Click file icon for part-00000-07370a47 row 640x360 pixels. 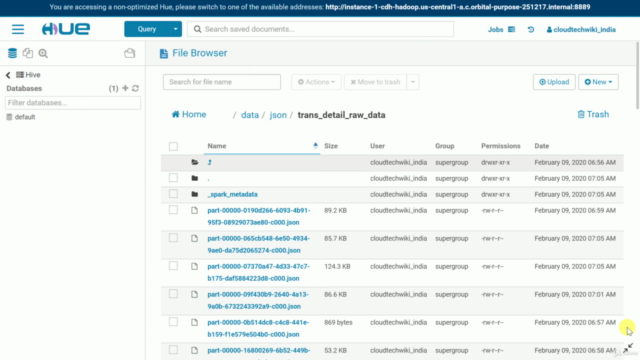pos(194,267)
